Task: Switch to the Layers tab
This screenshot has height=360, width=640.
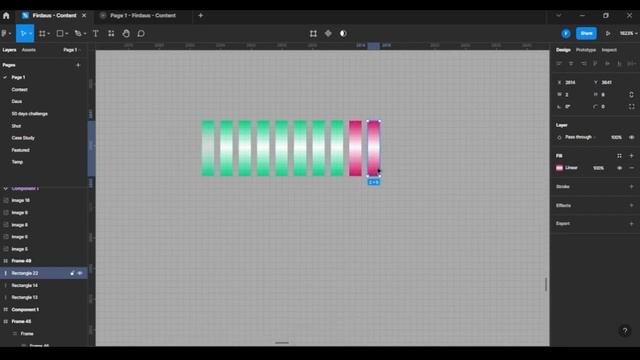Action: pos(9,50)
